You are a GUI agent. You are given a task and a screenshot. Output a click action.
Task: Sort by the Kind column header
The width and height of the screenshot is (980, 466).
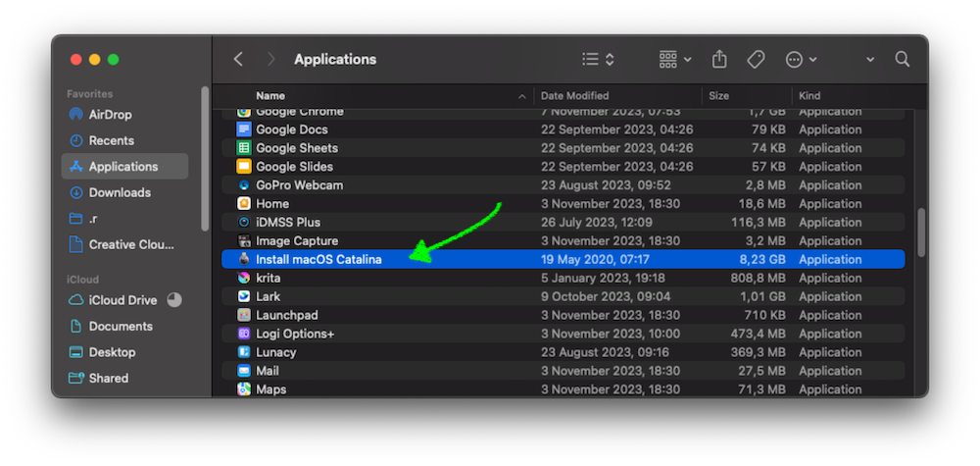click(809, 96)
